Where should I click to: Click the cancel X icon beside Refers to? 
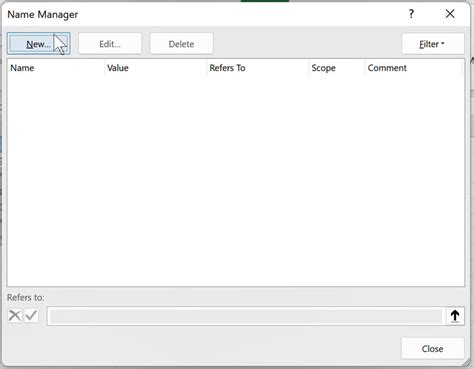15,315
